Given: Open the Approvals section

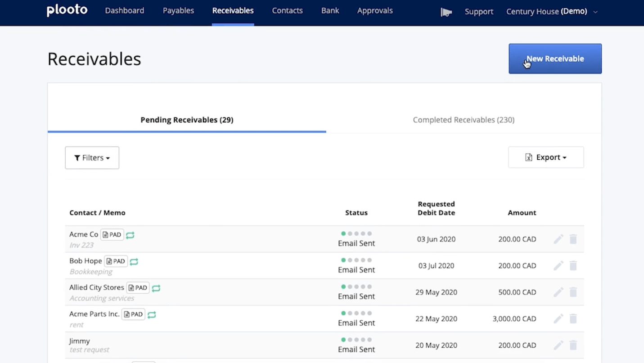Looking at the screenshot, I should click(x=375, y=10).
